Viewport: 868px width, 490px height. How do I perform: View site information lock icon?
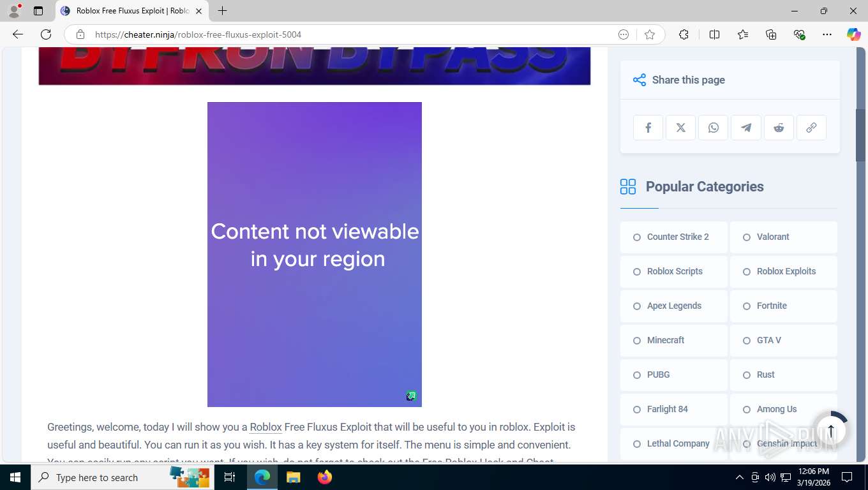point(80,34)
